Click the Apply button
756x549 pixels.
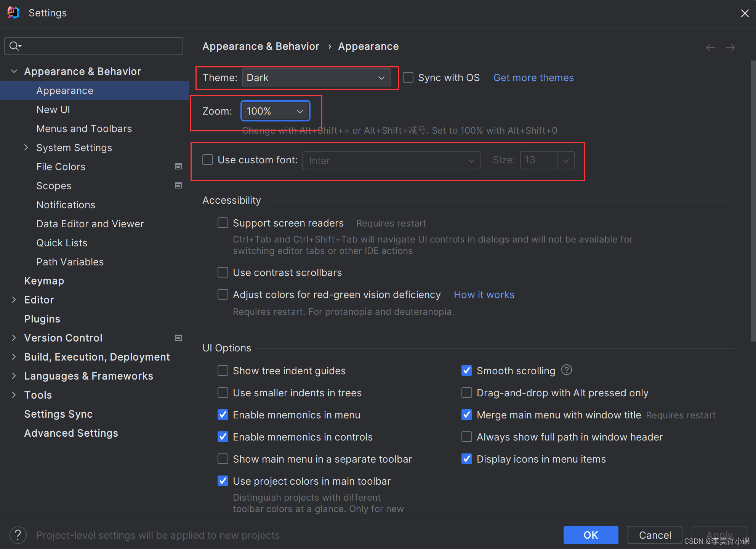click(x=719, y=535)
